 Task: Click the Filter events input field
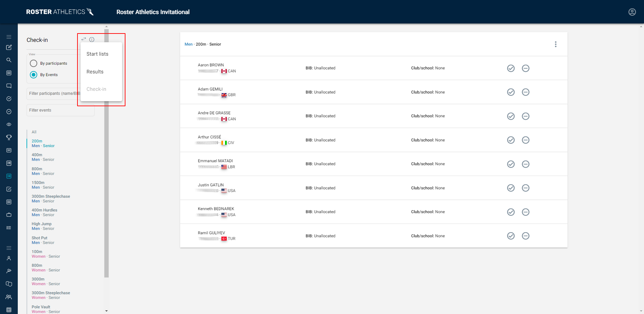point(60,110)
